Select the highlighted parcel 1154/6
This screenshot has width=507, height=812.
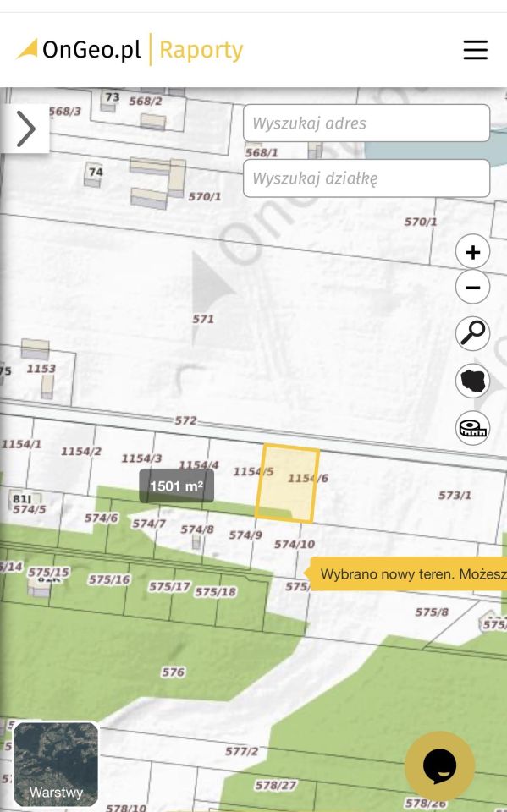(x=288, y=483)
